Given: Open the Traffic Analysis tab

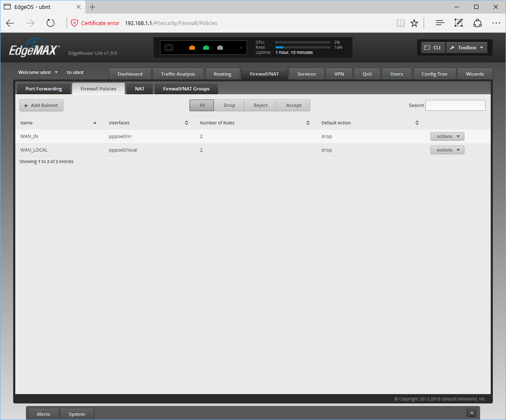Looking at the screenshot, I should click(178, 74).
